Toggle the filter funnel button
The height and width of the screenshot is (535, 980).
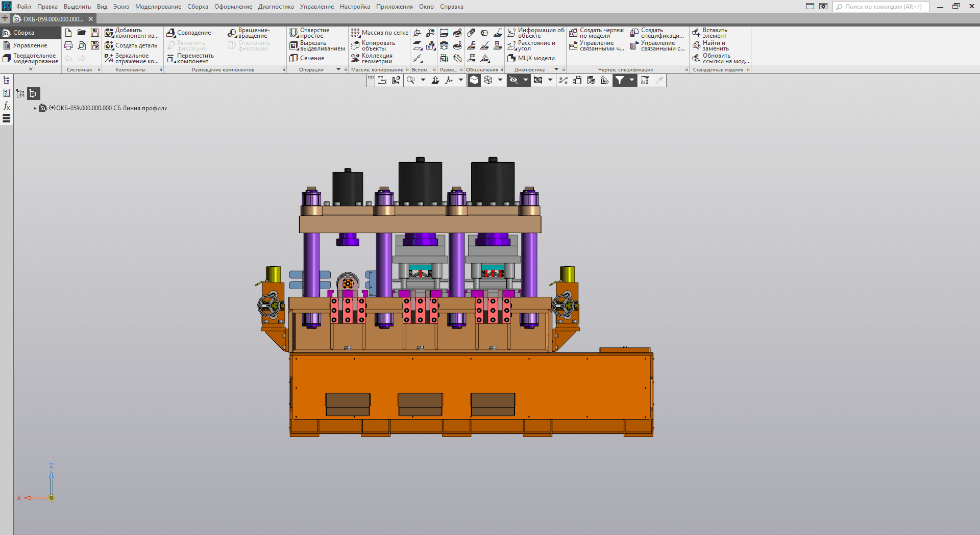[x=619, y=80]
